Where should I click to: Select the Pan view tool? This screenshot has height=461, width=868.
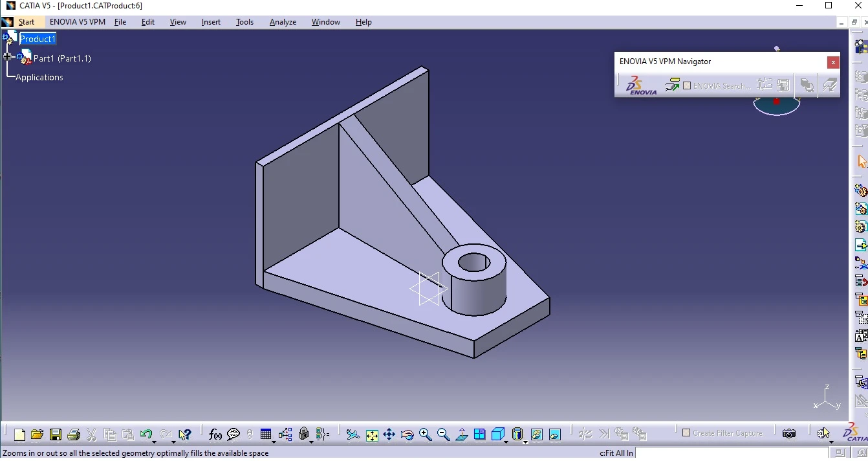389,434
